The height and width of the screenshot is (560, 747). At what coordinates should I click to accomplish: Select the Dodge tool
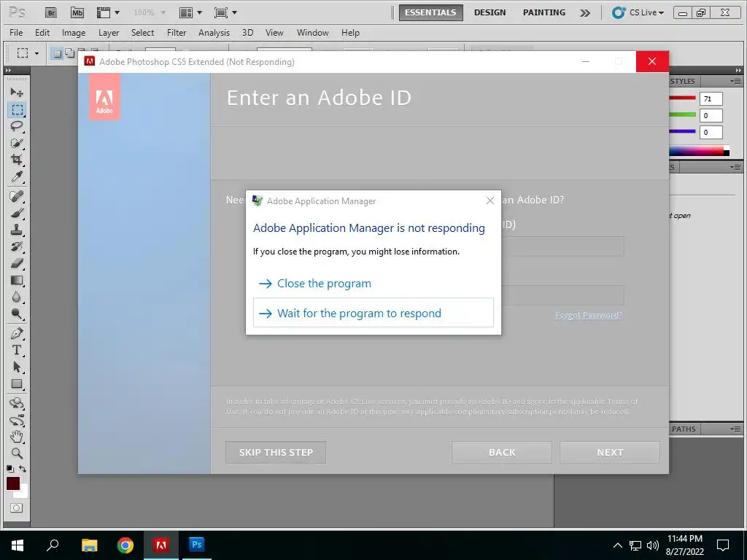tap(17, 314)
